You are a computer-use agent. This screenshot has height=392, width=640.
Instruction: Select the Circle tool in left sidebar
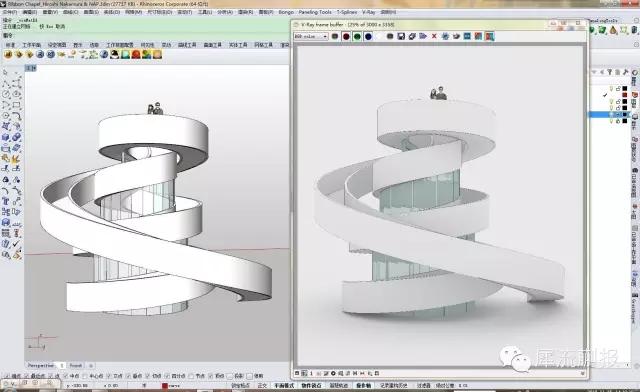click(x=6, y=94)
